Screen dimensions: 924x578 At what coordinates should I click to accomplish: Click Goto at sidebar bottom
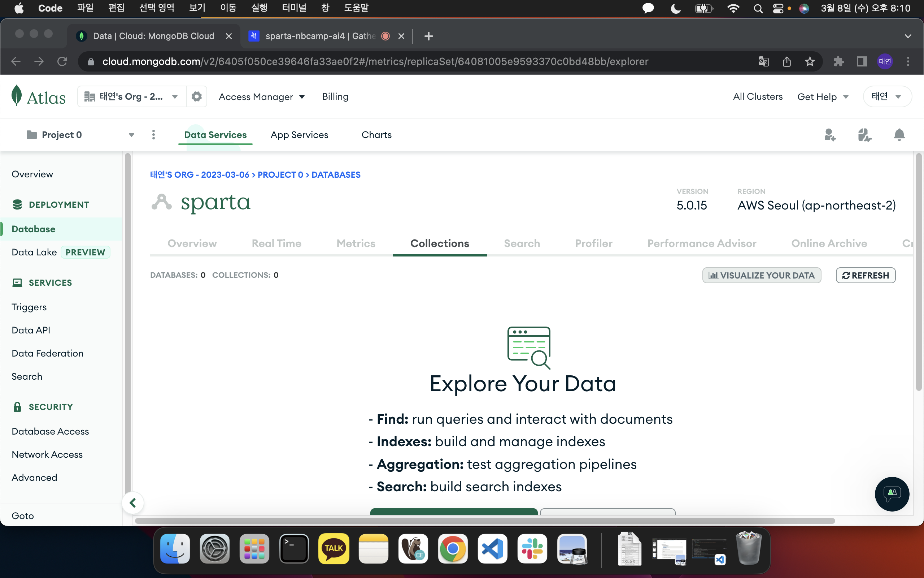click(22, 516)
